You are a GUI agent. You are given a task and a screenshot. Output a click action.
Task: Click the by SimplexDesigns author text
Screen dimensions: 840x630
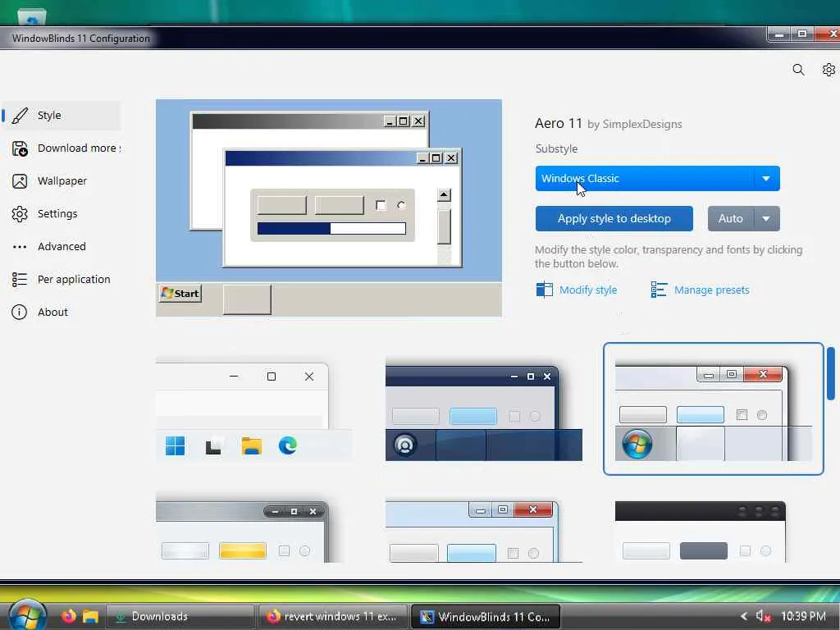click(634, 125)
